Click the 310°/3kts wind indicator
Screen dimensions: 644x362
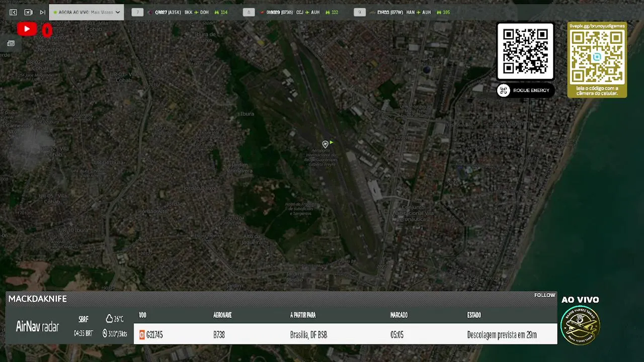(x=115, y=333)
